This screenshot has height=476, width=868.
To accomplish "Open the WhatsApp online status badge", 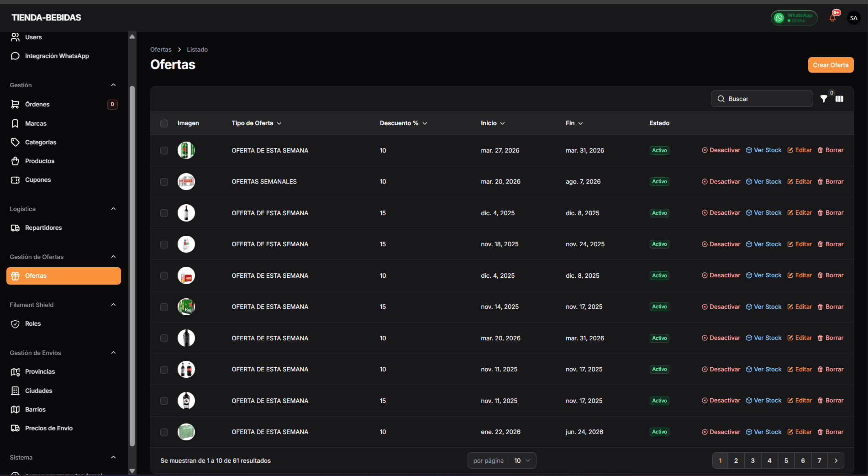I will click(794, 18).
